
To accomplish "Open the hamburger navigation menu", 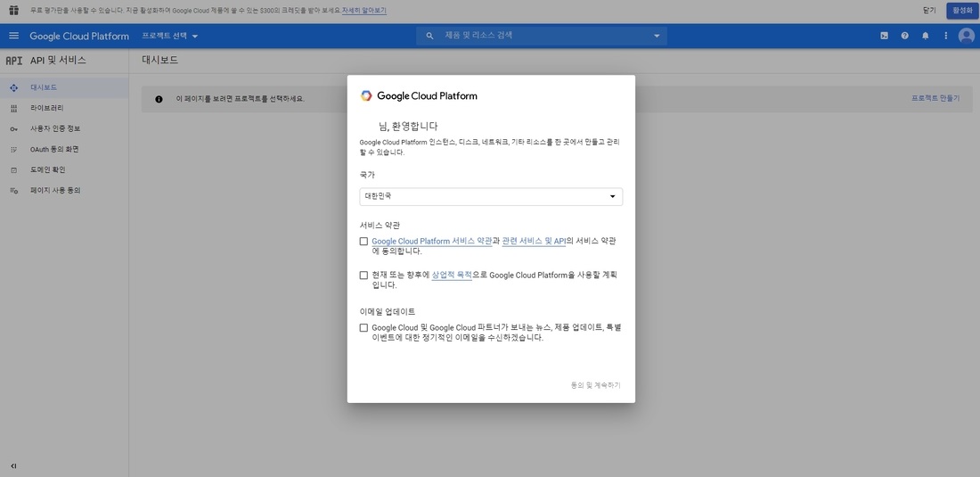I will coord(13,36).
